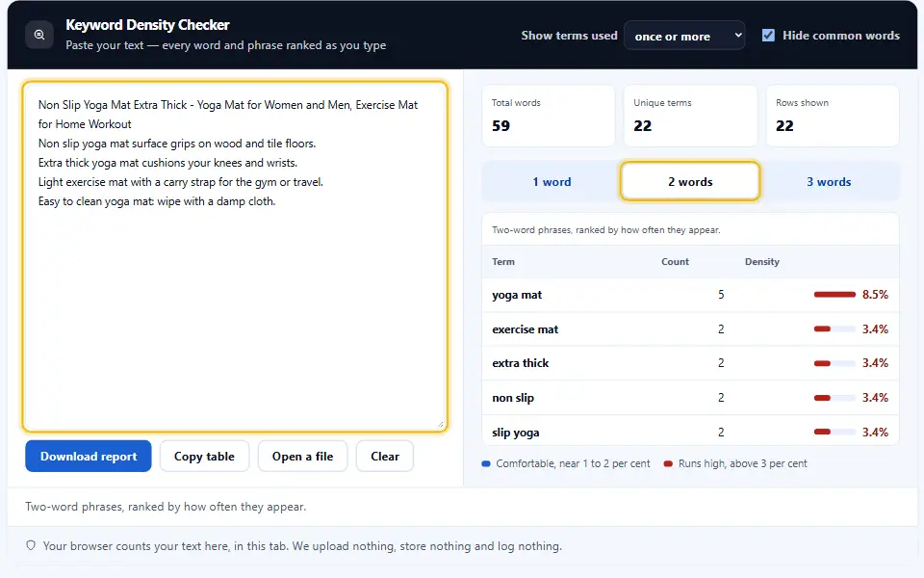
Task: Click the Download report button
Action: pyautogui.click(x=89, y=456)
